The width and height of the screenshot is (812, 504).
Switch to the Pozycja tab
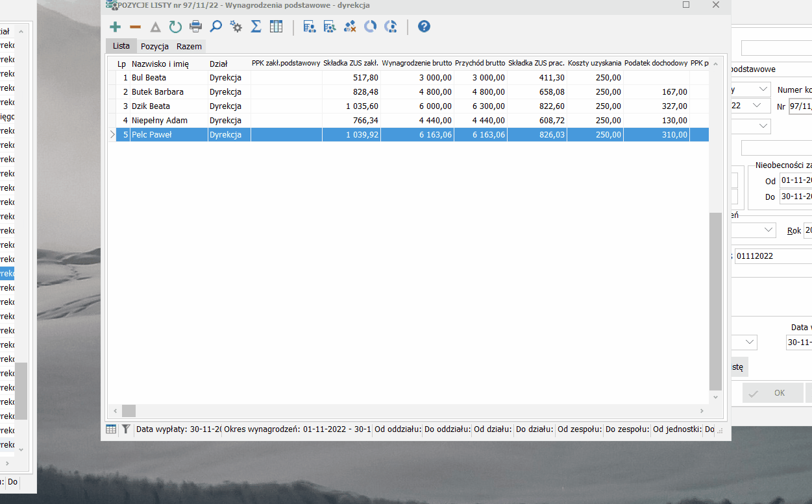[x=154, y=46]
